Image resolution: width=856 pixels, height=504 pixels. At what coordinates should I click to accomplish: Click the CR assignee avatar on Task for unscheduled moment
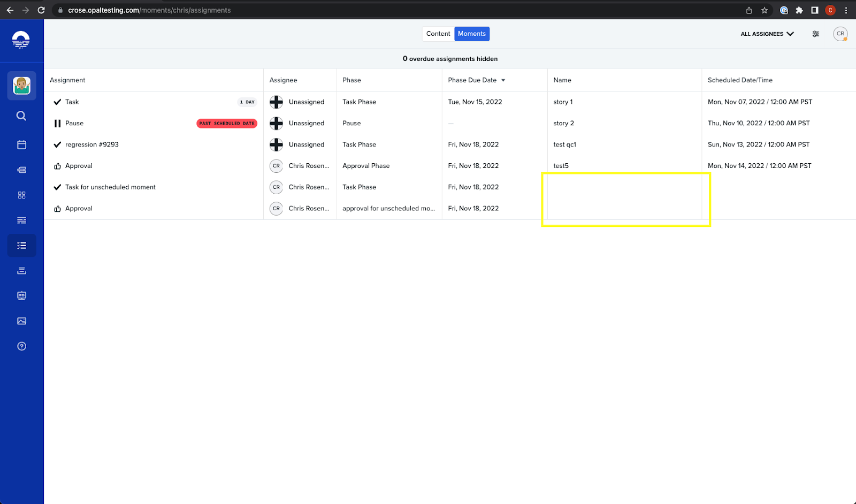(x=276, y=187)
